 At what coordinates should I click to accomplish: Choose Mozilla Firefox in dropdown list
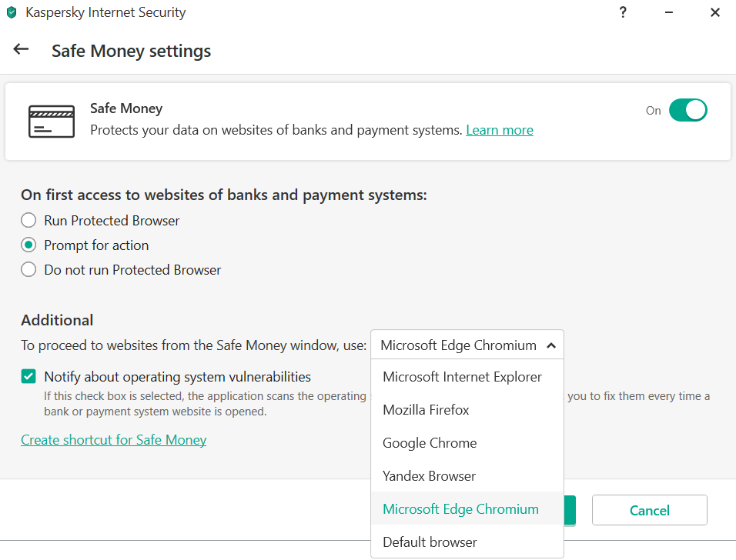tap(426, 410)
